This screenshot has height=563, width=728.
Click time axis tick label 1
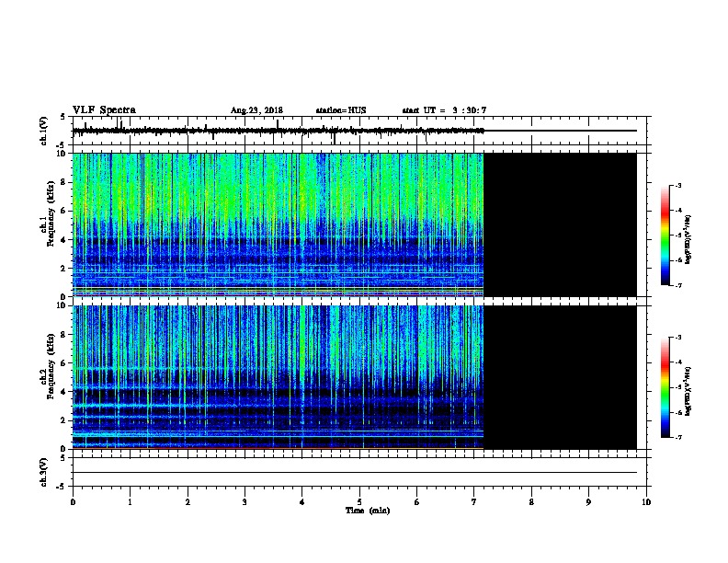coord(130,501)
